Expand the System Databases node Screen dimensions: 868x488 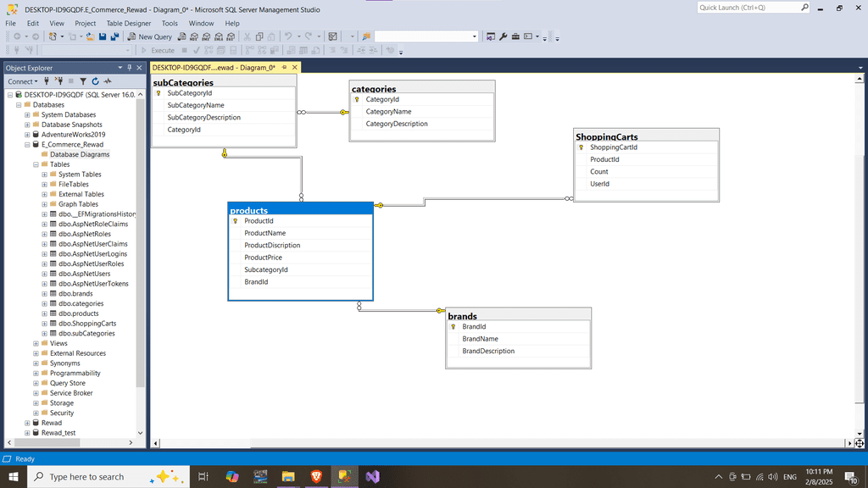tap(27, 114)
